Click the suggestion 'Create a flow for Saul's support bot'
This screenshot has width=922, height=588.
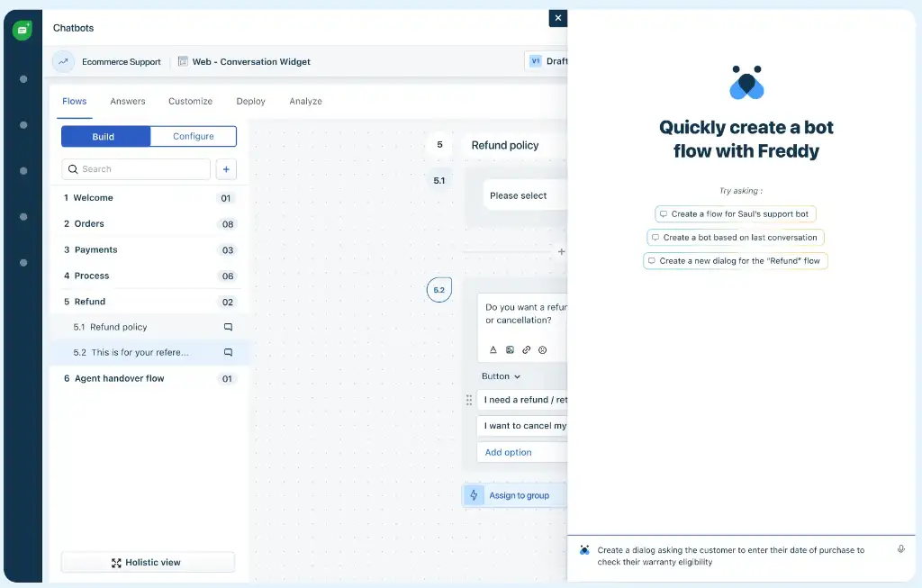pyautogui.click(x=736, y=213)
